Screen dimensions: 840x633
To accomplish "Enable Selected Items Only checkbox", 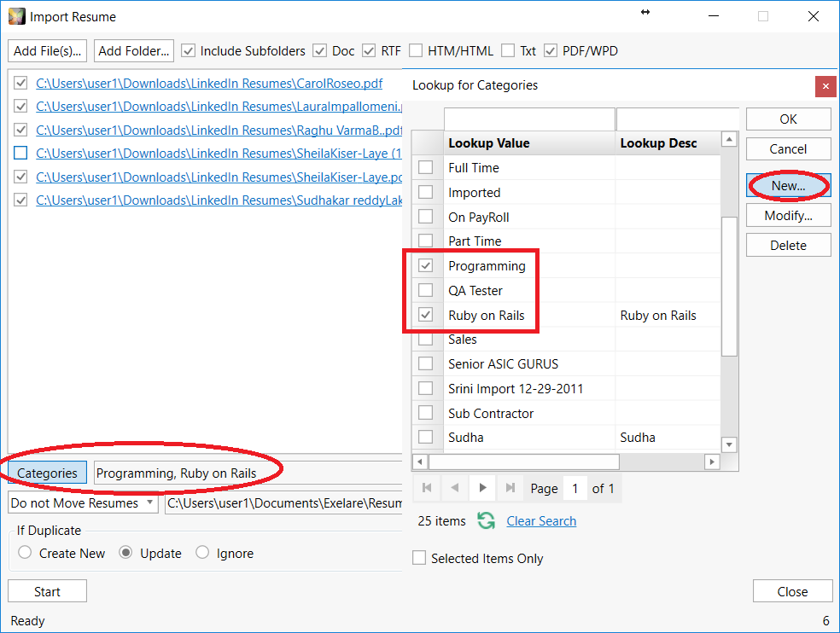I will [x=419, y=558].
